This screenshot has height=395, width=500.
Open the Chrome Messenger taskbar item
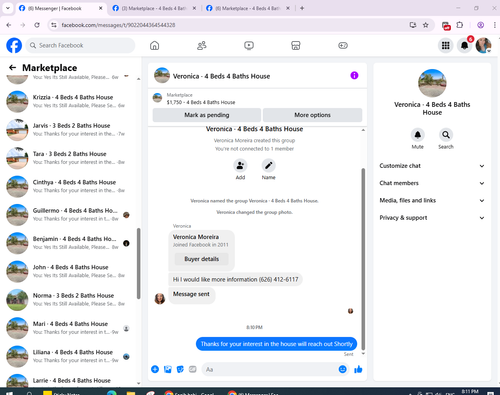click(x=255, y=392)
